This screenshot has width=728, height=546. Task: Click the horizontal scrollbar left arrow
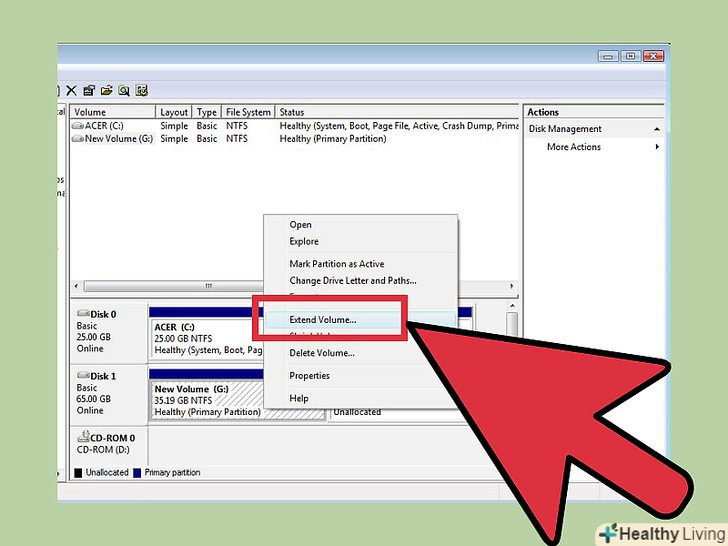point(76,286)
